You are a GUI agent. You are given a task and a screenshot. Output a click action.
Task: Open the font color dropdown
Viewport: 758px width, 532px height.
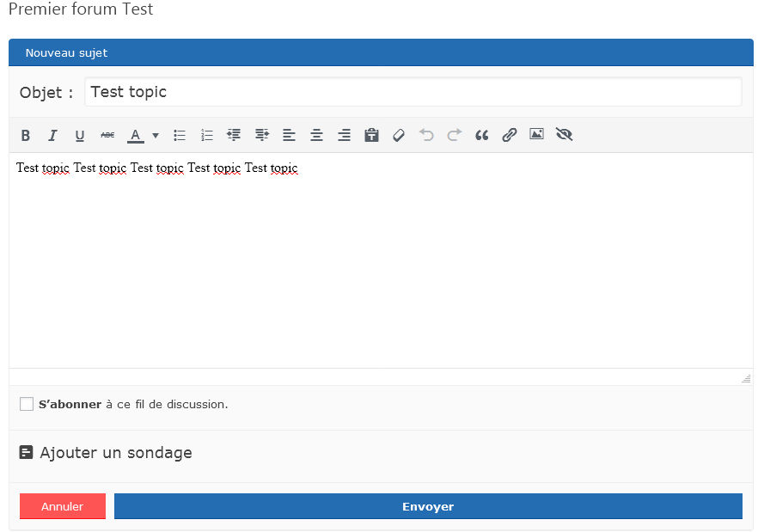click(x=156, y=135)
